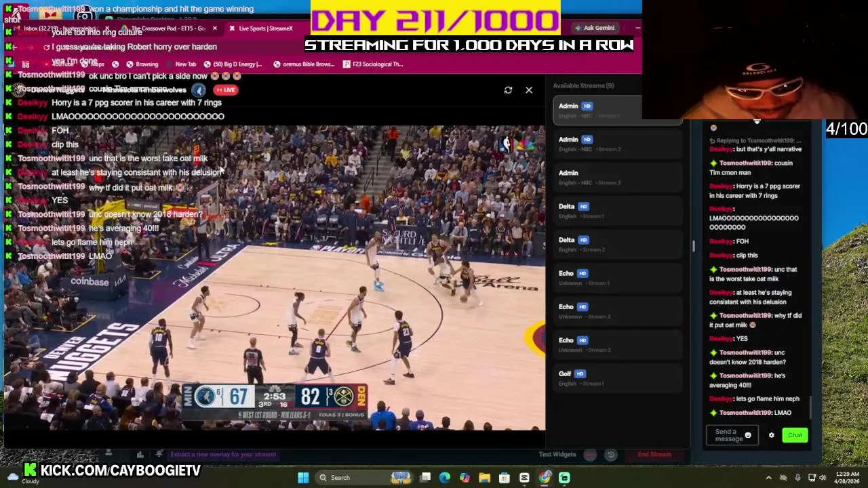Select the Echo Unknown Stream 1
Image resolution: width=868 pixels, height=488 pixels.
[x=617, y=277]
